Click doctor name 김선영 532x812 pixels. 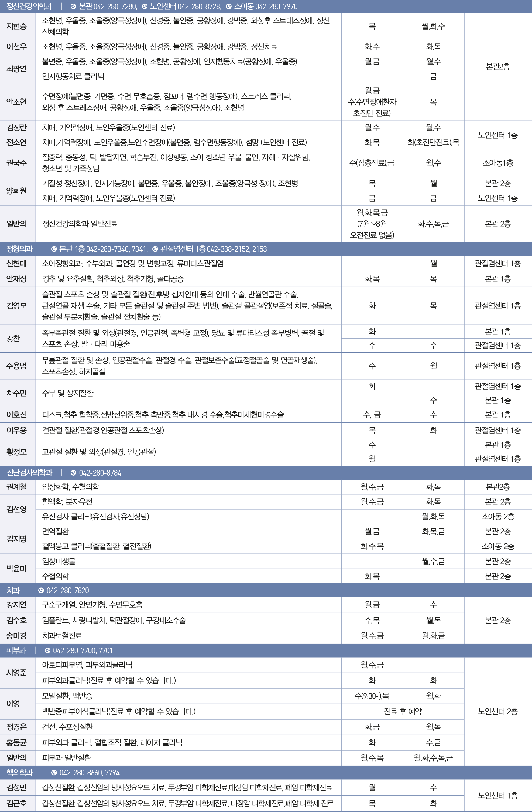tap(16, 509)
